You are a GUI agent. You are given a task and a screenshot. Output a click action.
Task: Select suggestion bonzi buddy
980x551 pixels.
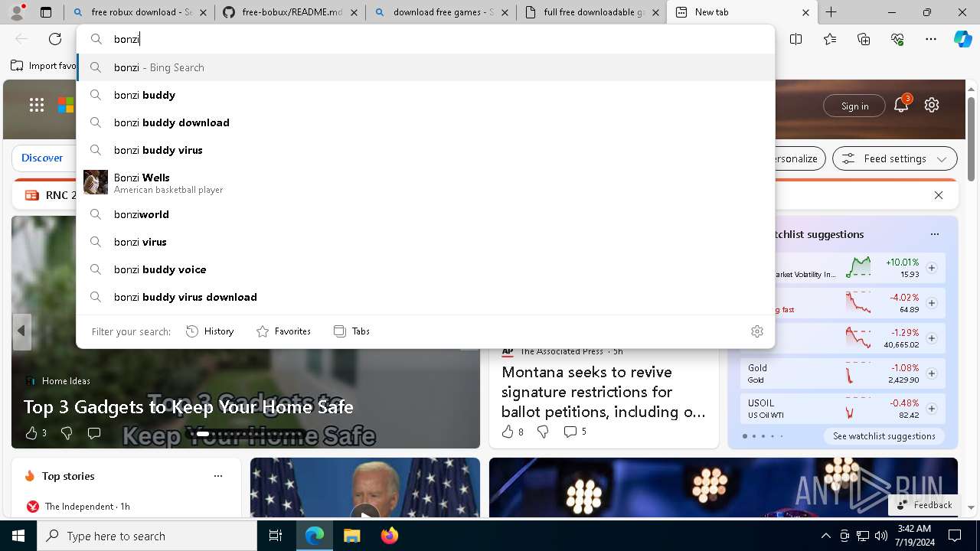[x=426, y=95]
